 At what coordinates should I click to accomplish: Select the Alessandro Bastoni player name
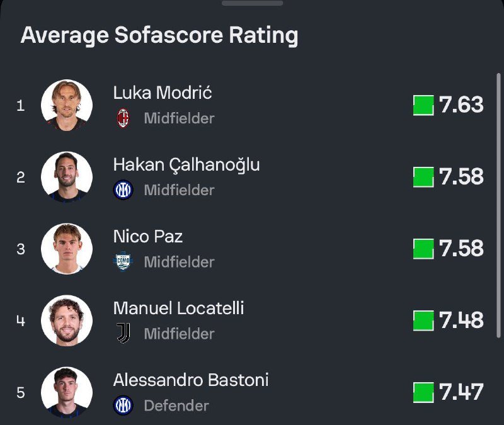click(191, 380)
